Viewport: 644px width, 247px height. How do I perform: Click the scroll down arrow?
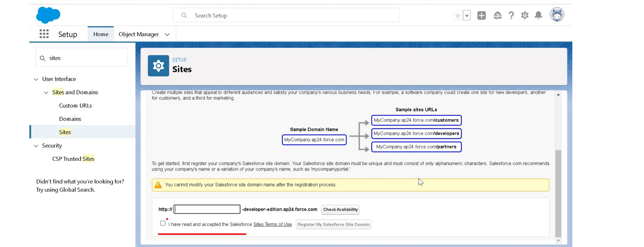coord(558,241)
